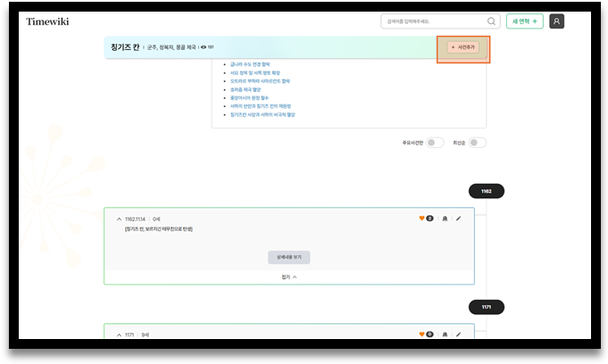Click the 새 연혁 + button
The image size is (608, 364).
point(524,21)
